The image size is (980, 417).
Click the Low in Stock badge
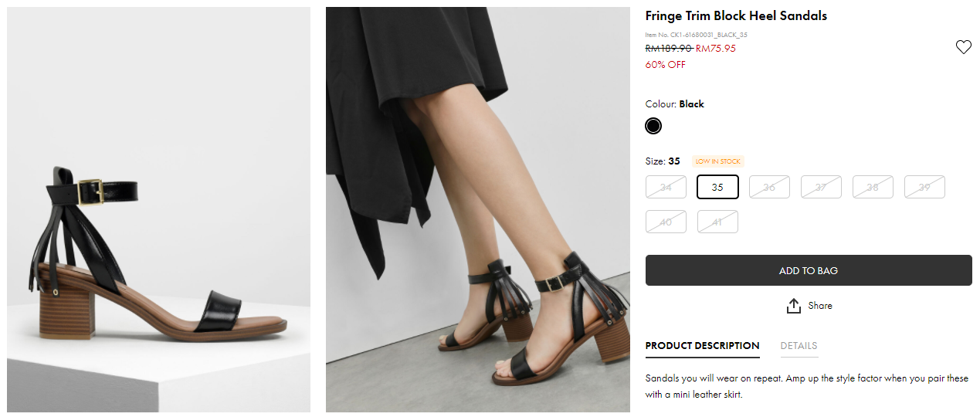click(717, 161)
